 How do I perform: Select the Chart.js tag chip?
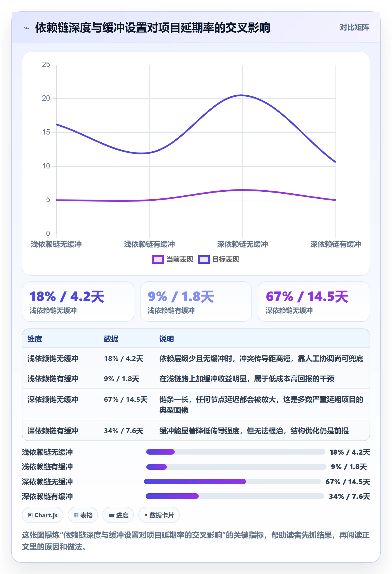click(43, 515)
